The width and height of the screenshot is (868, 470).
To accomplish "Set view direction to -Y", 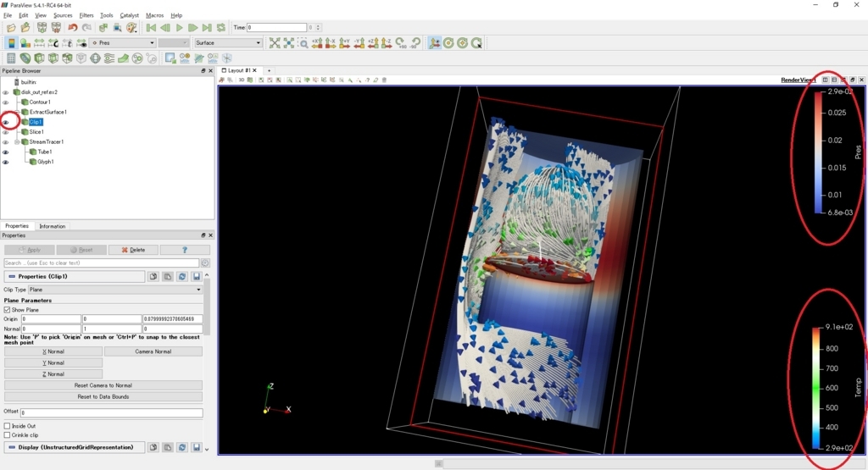I will (359, 43).
